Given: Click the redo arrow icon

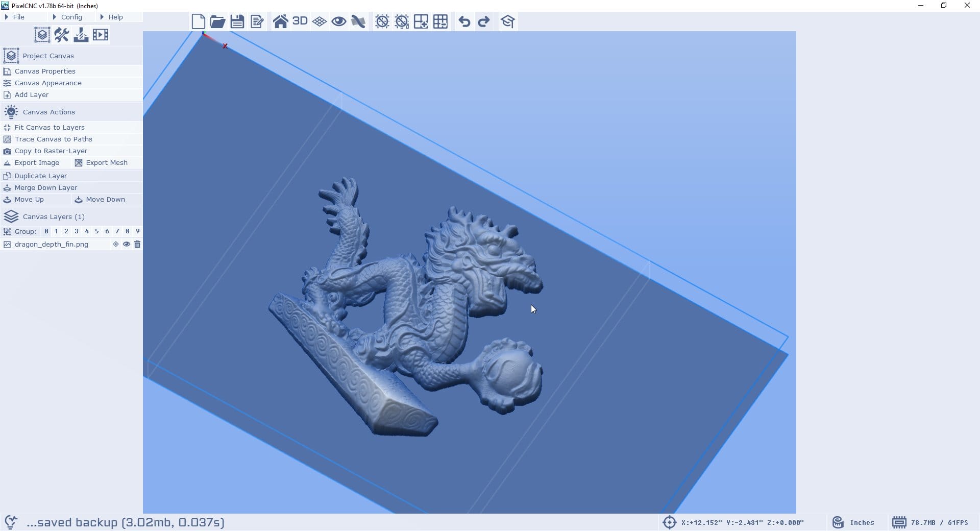Looking at the screenshot, I should click(x=483, y=21).
